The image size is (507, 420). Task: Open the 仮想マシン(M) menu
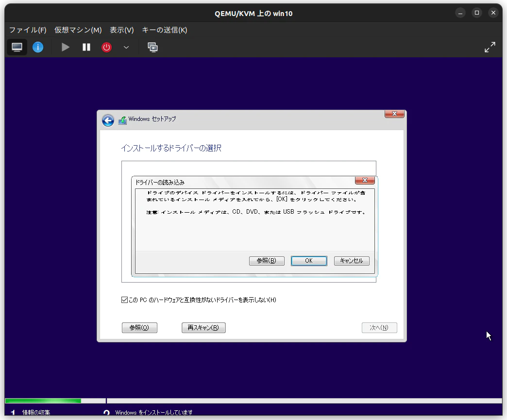tap(78, 30)
